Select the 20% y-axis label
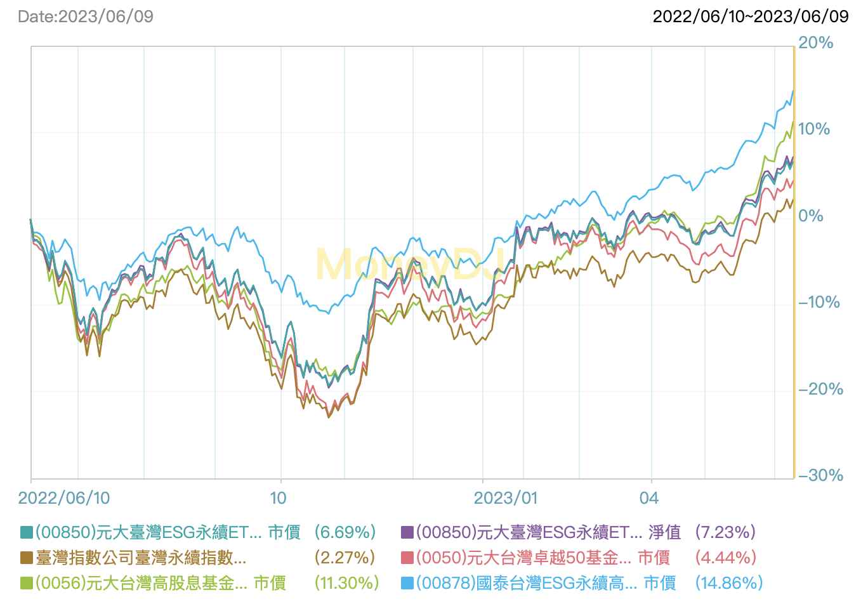868x604 pixels. point(815,43)
